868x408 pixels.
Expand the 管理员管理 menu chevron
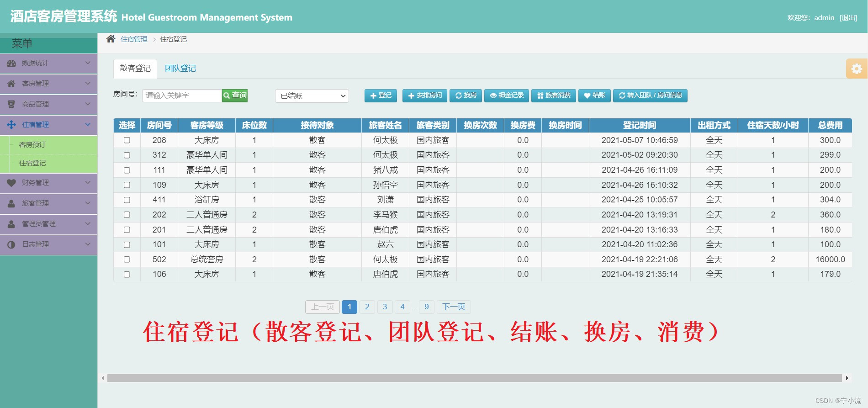(88, 224)
